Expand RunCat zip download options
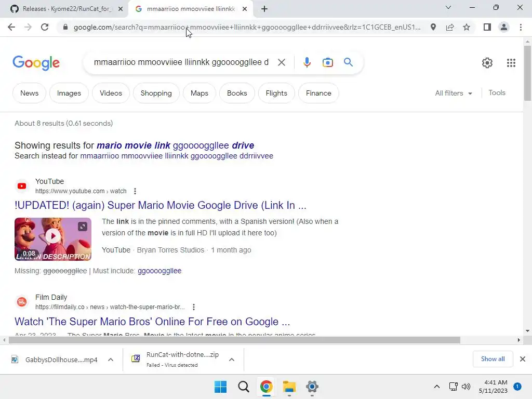Viewport: 532px width, 399px height. click(x=232, y=360)
